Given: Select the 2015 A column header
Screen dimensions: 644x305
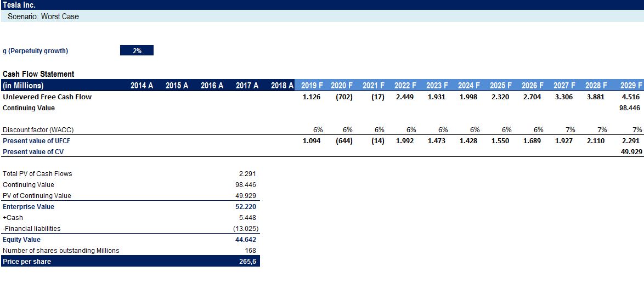Looking at the screenshot, I should pyautogui.click(x=177, y=86).
